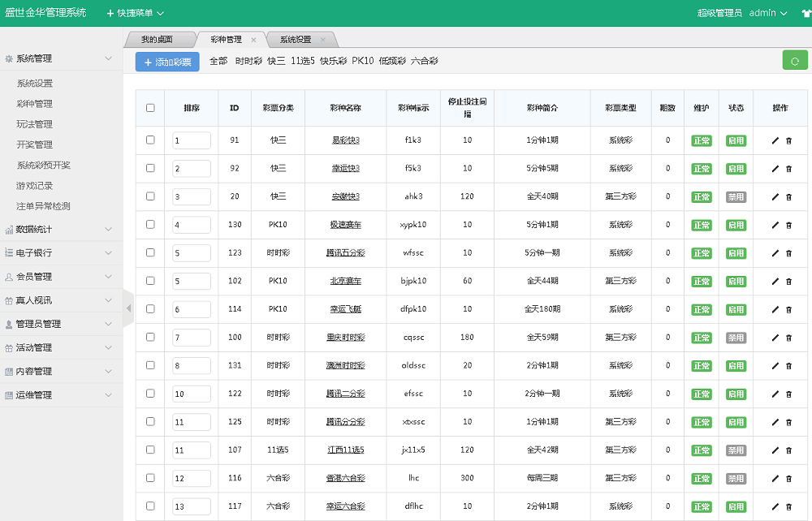Open the 极速赛车 lottery name link
The image size is (812, 521).
pyautogui.click(x=345, y=225)
